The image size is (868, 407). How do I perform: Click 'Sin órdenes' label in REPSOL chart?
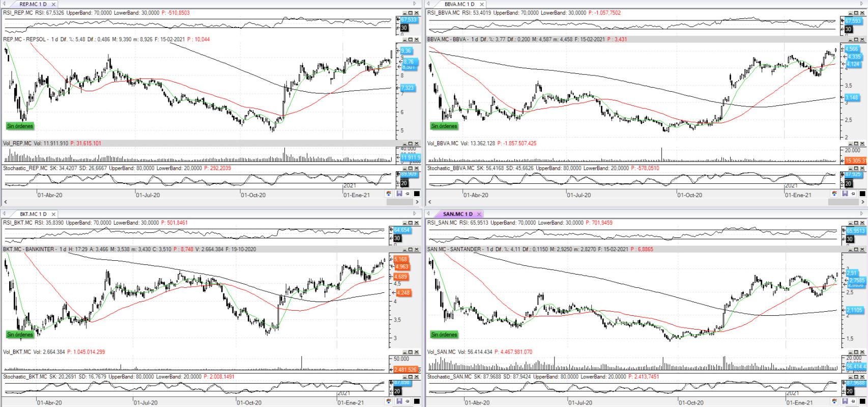point(20,126)
